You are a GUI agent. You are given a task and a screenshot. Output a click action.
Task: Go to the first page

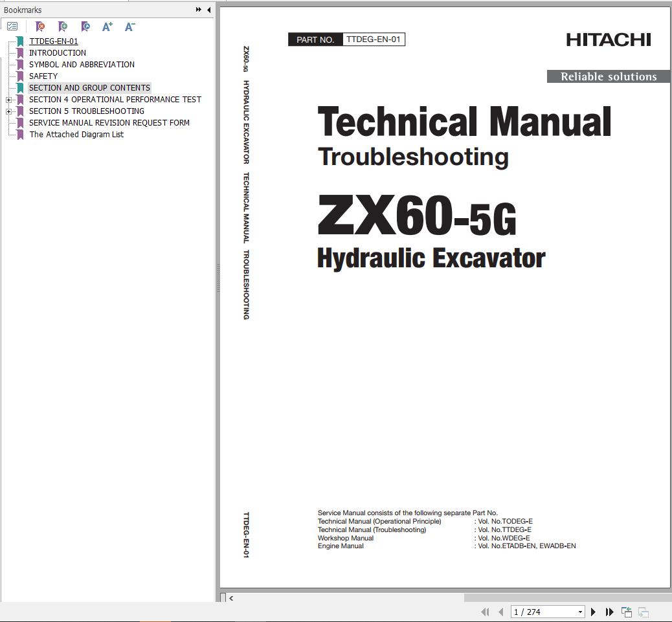(x=485, y=612)
